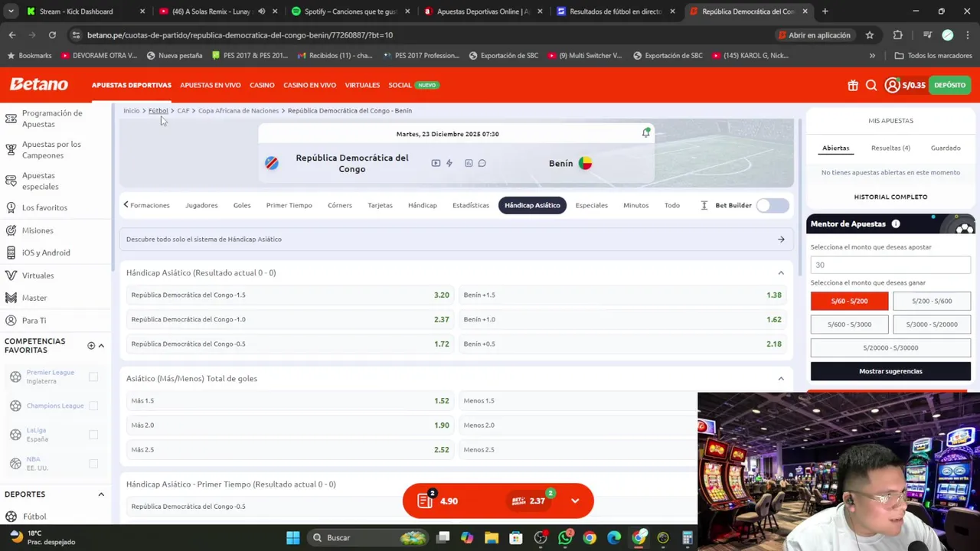
Task: Open Casino menu item
Action: coord(262,85)
